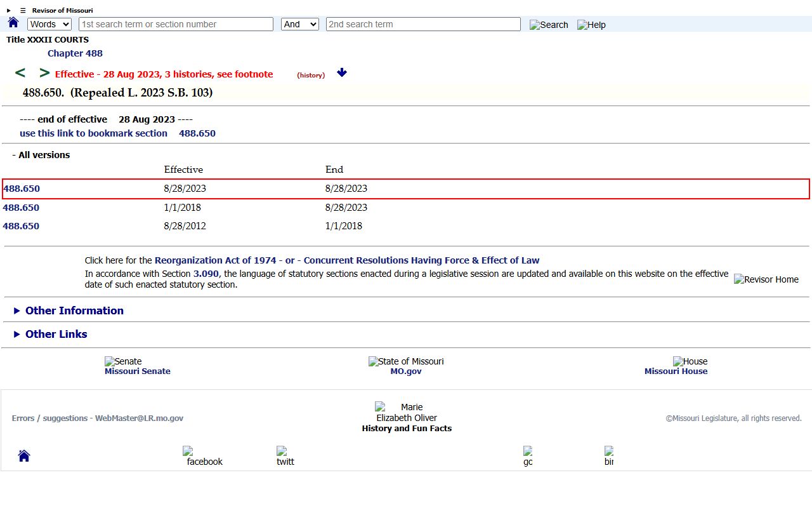Open the Words search type dropdown
The height and width of the screenshot is (508, 812).
point(49,24)
